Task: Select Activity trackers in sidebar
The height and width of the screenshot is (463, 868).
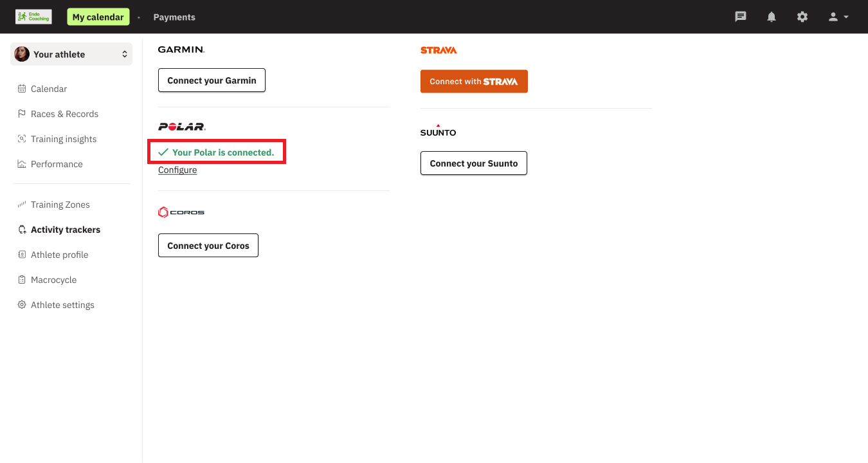Action: click(66, 230)
